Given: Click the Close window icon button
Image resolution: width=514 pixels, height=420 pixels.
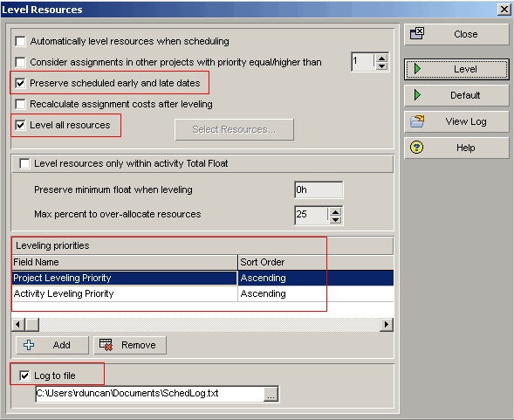Looking at the screenshot, I should click(417, 33).
